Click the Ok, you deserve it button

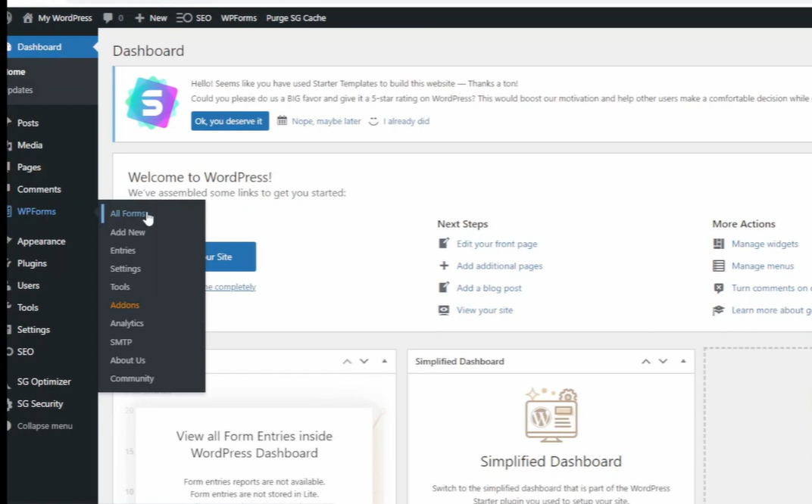click(x=230, y=121)
